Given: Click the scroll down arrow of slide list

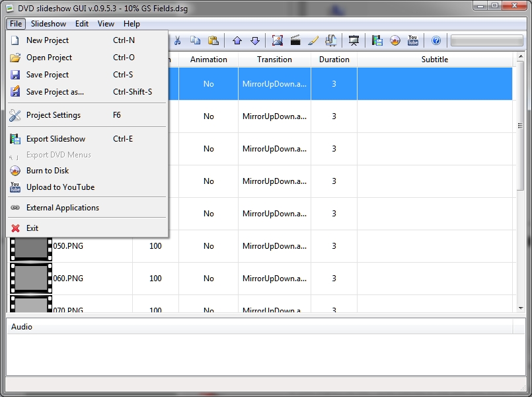Looking at the screenshot, I should click(521, 308).
